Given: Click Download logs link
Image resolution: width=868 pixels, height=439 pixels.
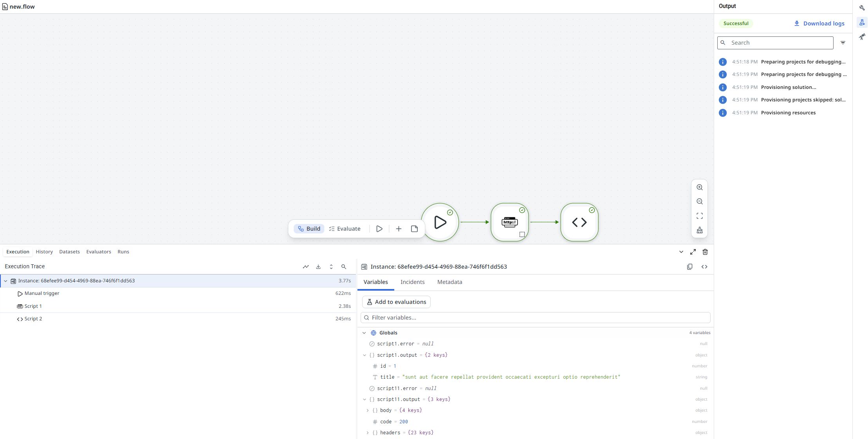Looking at the screenshot, I should point(819,23).
